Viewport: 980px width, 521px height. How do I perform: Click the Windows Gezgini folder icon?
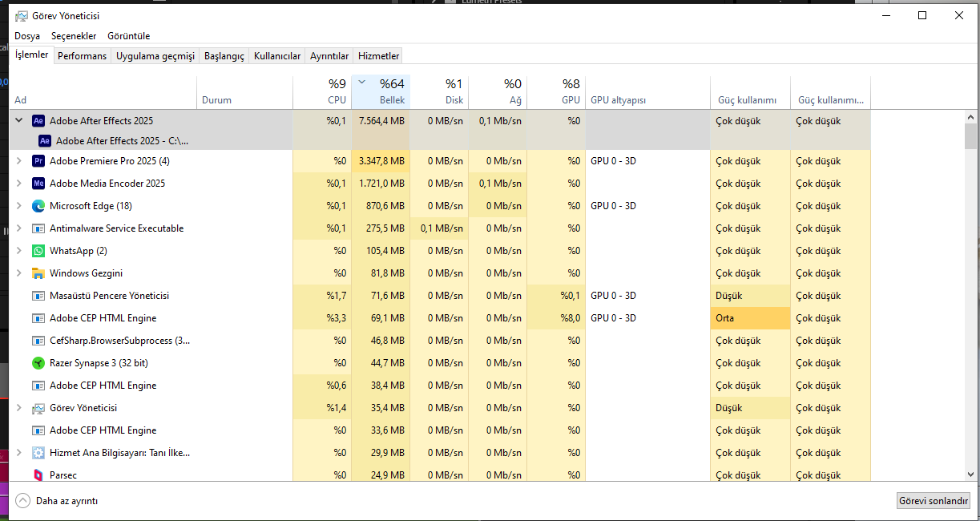click(38, 273)
